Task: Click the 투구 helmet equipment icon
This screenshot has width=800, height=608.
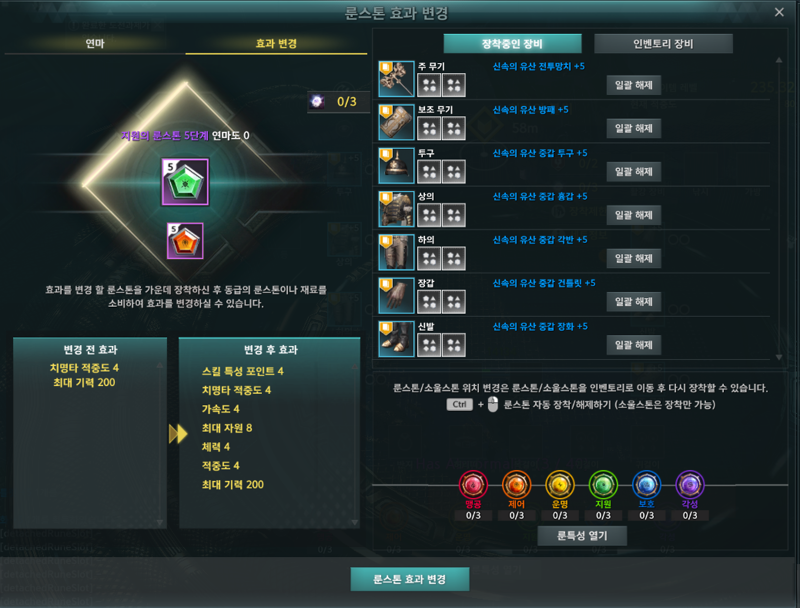Action: coord(396,166)
